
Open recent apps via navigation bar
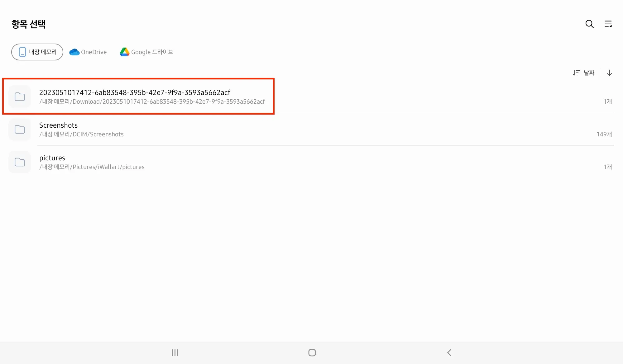tap(175, 352)
